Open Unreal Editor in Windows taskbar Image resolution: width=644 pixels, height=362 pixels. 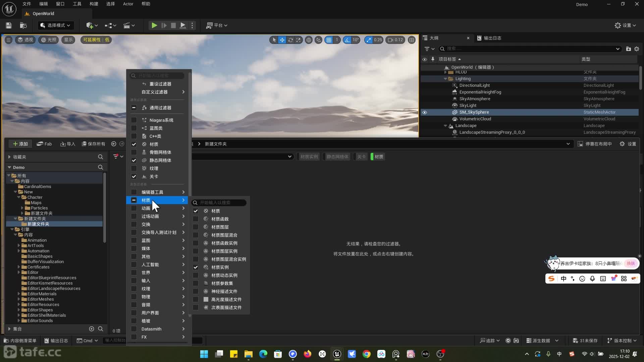click(x=337, y=354)
